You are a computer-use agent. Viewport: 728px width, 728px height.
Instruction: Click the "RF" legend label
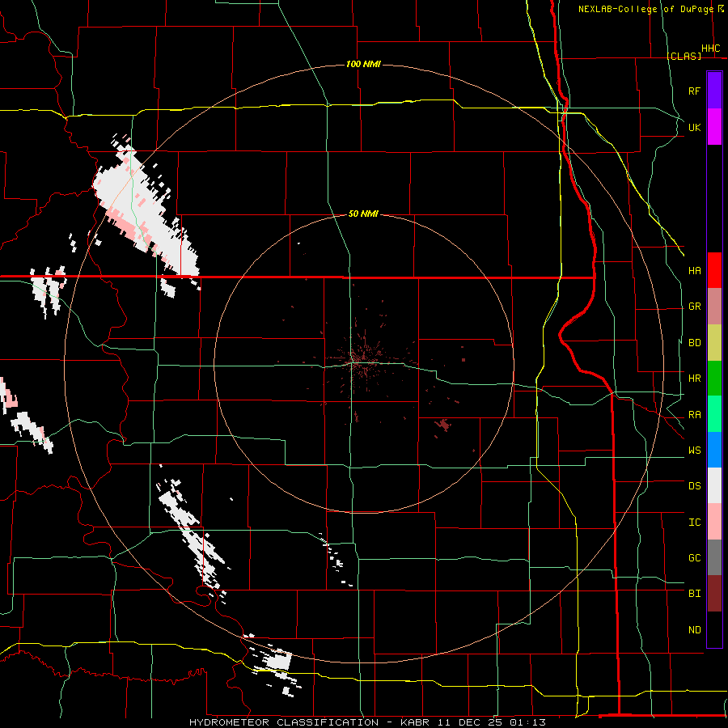coord(694,91)
